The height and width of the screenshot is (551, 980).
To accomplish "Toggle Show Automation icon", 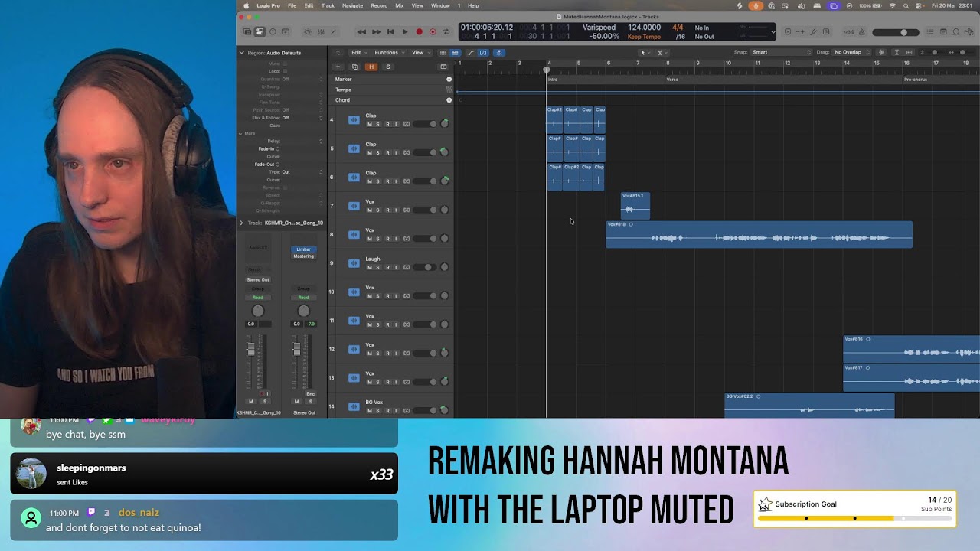I will [x=470, y=53].
